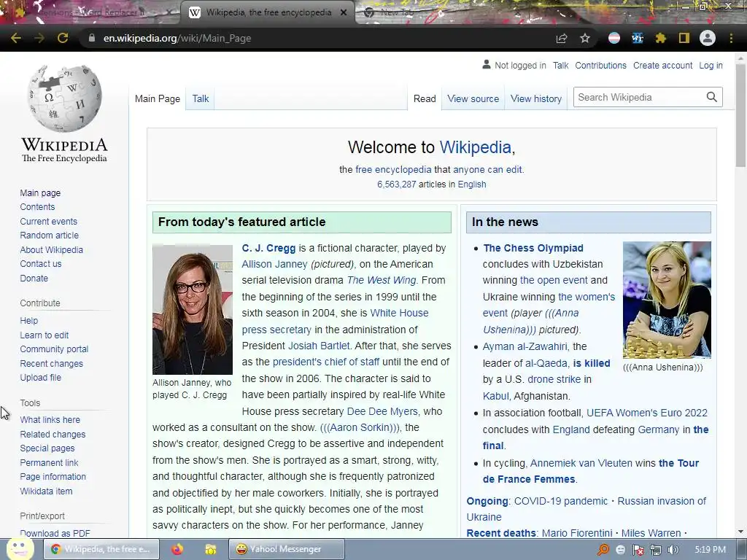Viewport: 747px width, 560px height.
Task: Click the Anna Ushenina photo thumbnail
Action: pyautogui.click(x=667, y=300)
